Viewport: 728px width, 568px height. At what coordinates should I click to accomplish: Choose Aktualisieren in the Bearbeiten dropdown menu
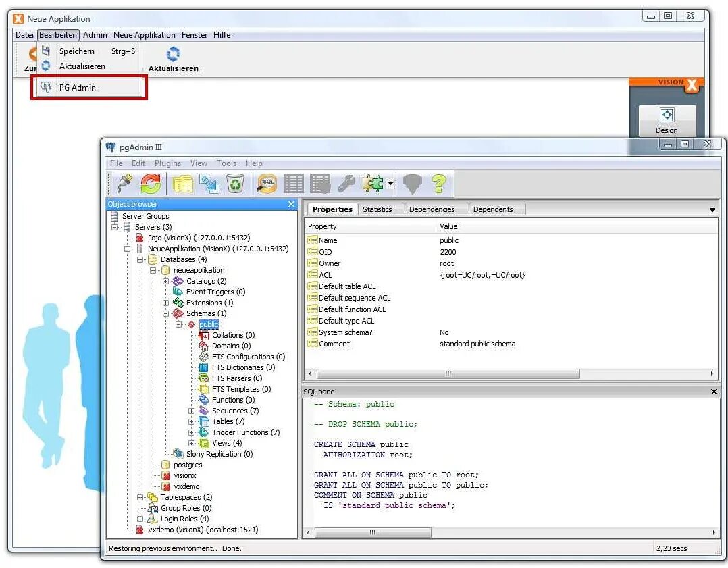(x=88, y=66)
